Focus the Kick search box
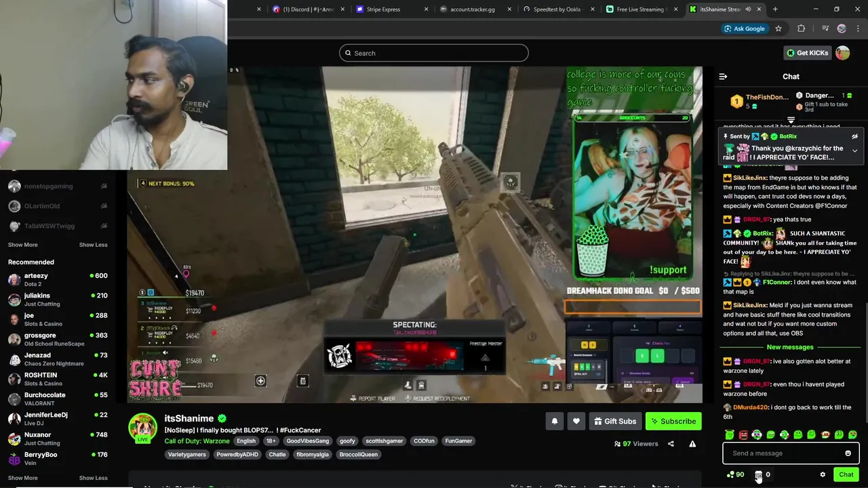Screen dimensions: 868x488 [434, 53]
